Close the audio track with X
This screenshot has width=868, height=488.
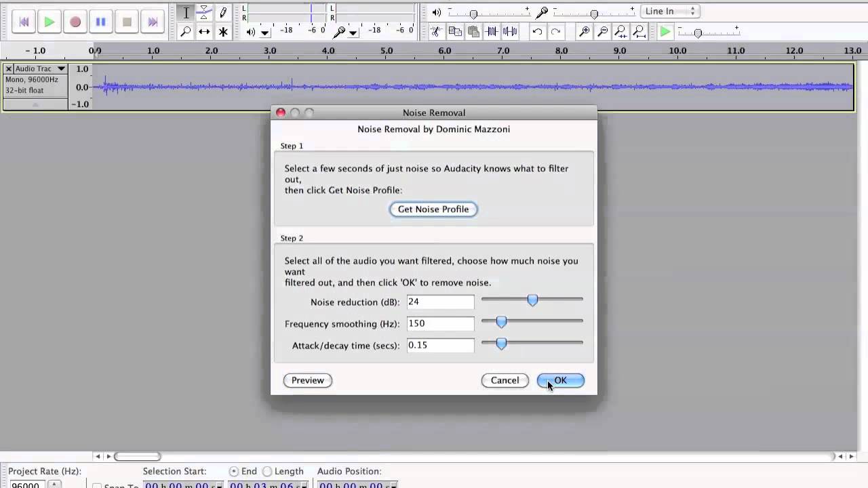pos(8,69)
